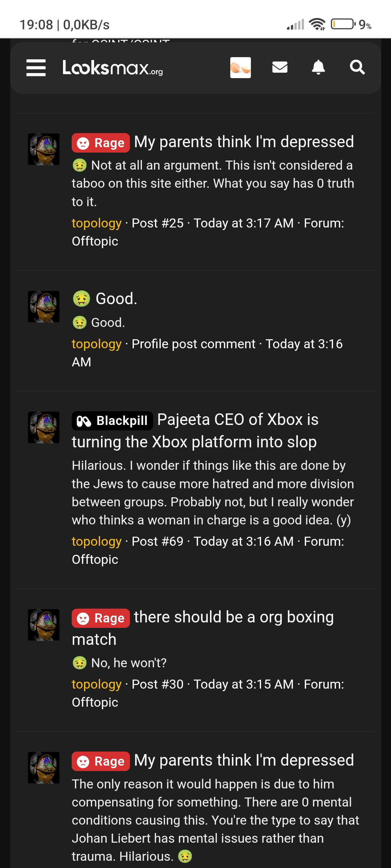The width and height of the screenshot is (391, 868).
Task: Click the Rage prefix badge on the depressed thread
Action: point(100,142)
